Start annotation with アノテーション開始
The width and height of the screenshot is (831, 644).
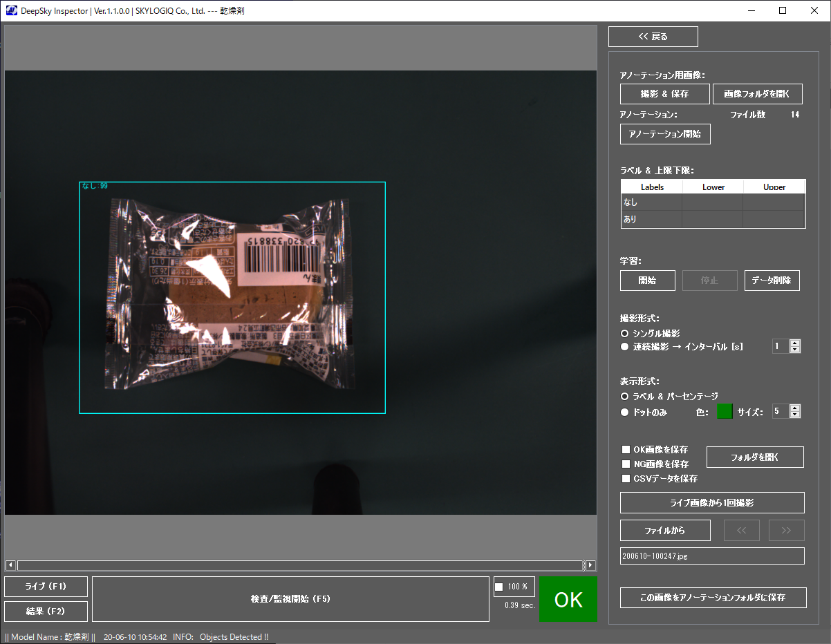coord(664,134)
